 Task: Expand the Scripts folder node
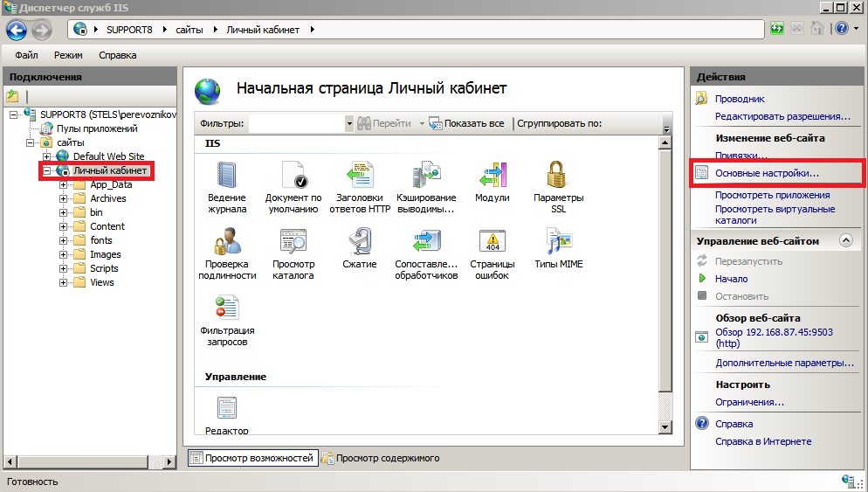[63, 268]
